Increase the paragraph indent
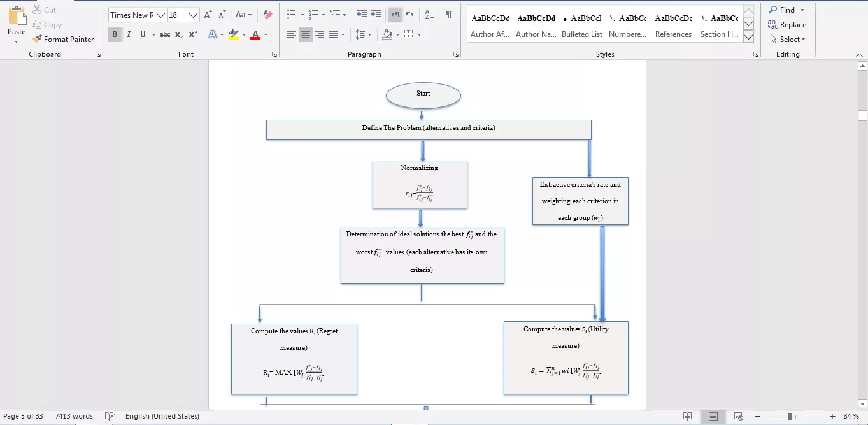Image resolution: width=868 pixels, height=425 pixels. point(376,15)
